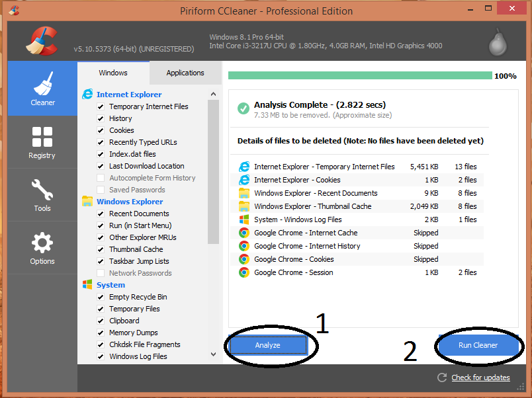Click Chrome icon beside Chrome Cookies result
The height and width of the screenshot is (398, 532).
point(244,259)
